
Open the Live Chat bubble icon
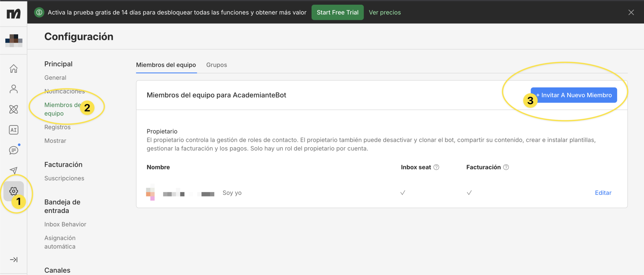[x=13, y=150]
